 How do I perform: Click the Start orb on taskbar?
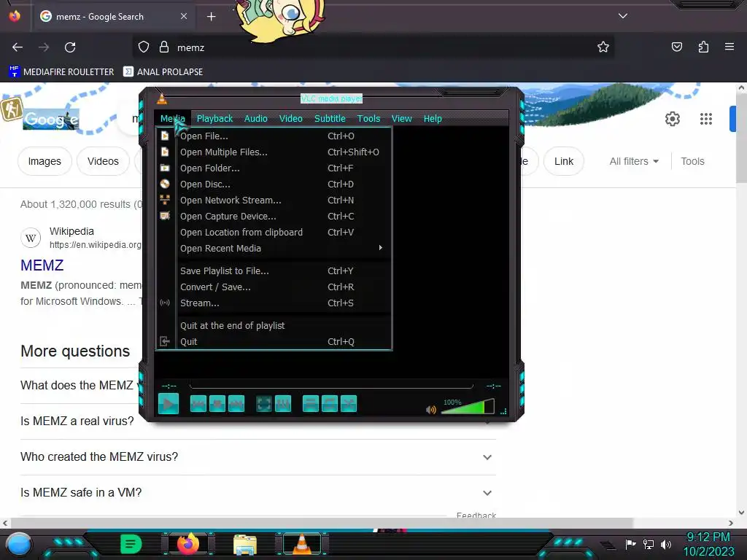tap(18, 544)
